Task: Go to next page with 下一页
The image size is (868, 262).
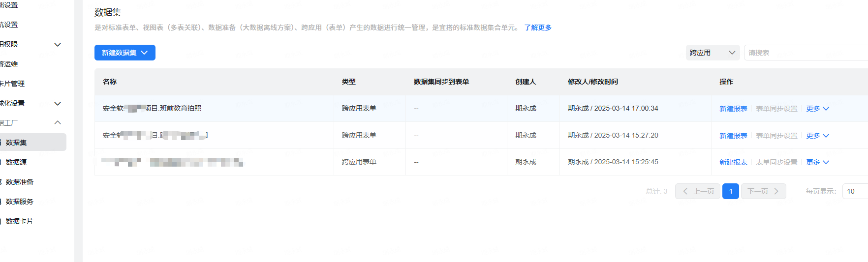Action: pos(763,191)
